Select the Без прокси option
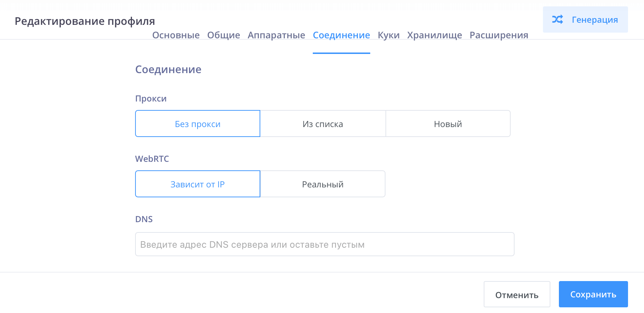This screenshot has height=313, width=644. (x=198, y=124)
